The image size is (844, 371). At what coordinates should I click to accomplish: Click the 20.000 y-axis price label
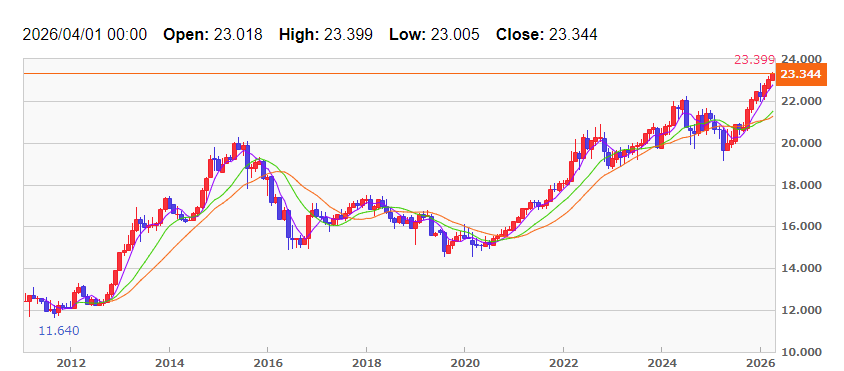(x=801, y=143)
